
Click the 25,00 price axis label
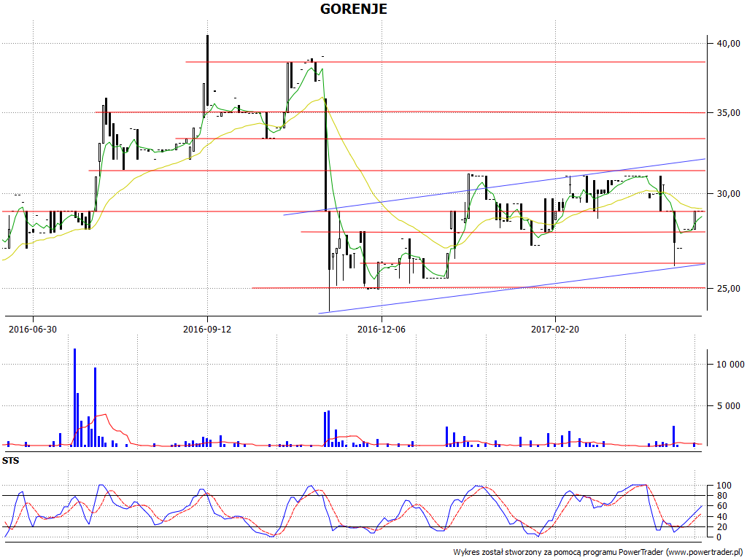pos(729,288)
